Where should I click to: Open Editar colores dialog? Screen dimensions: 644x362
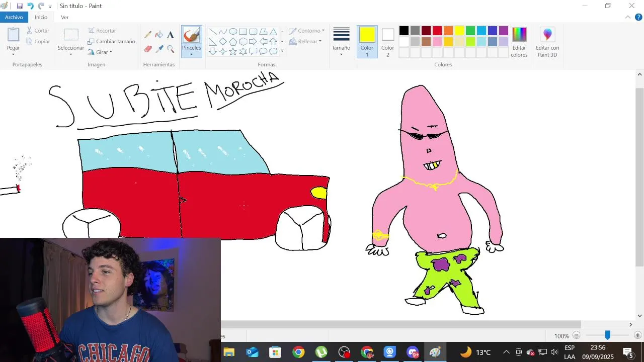click(519, 42)
